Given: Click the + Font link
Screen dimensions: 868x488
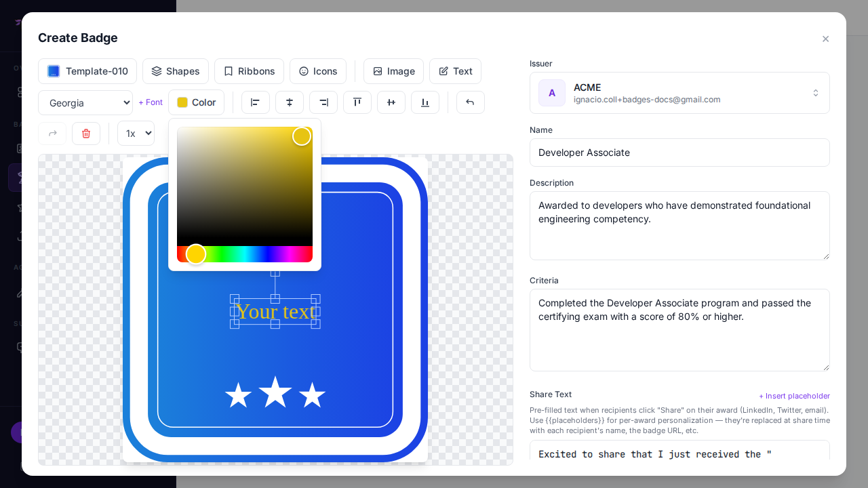Looking at the screenshot, I should click(x=151, y=102).
